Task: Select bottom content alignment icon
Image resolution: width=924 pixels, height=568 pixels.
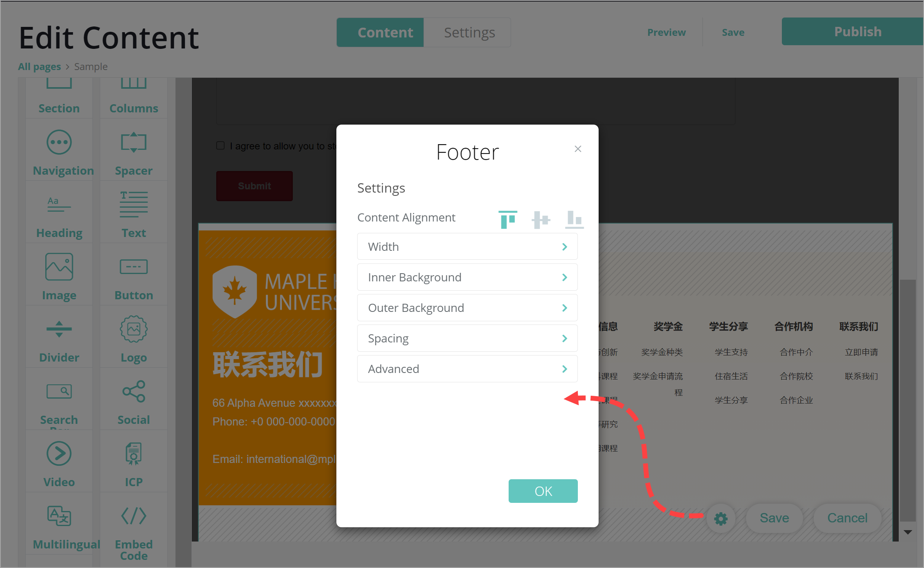Action: pos(574,219)
